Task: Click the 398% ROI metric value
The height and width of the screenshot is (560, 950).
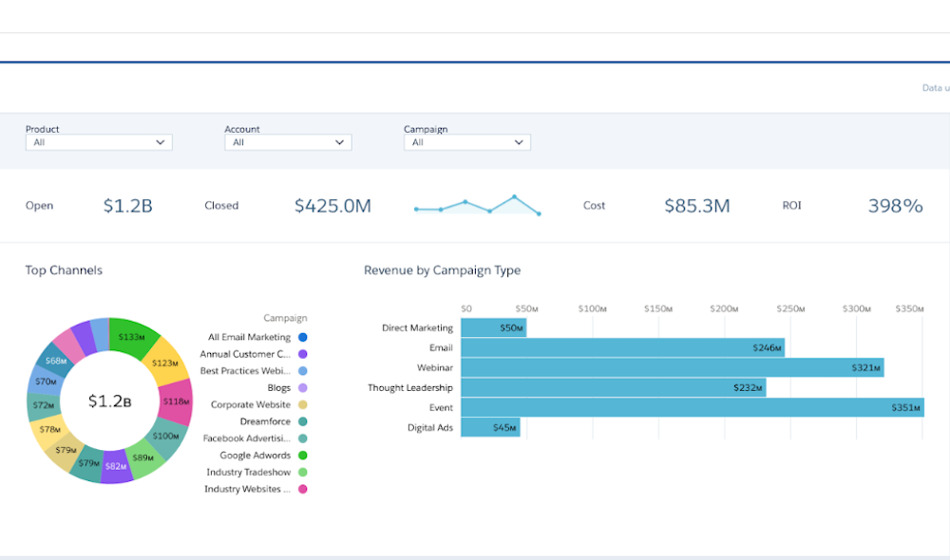Action: pos(895,206)
